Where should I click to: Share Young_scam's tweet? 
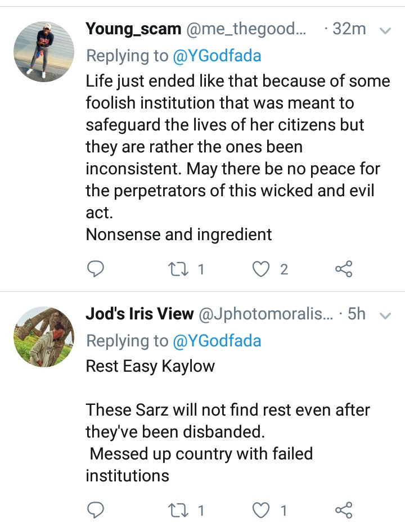coord(344,270)
